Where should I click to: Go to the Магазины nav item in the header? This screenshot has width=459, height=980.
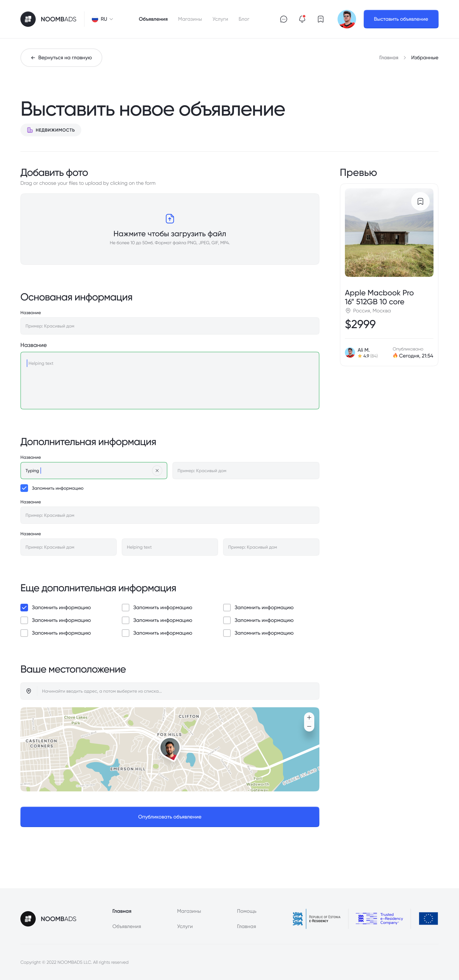(x=190, y=19)
